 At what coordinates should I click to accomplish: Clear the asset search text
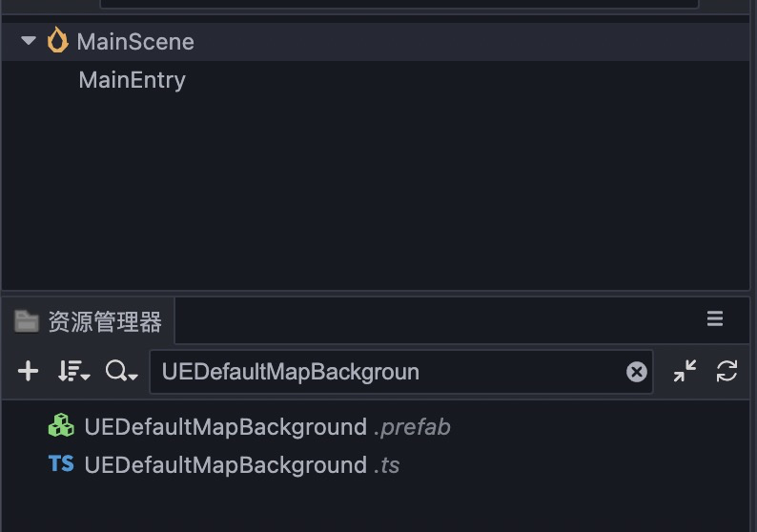pos(637,372)
